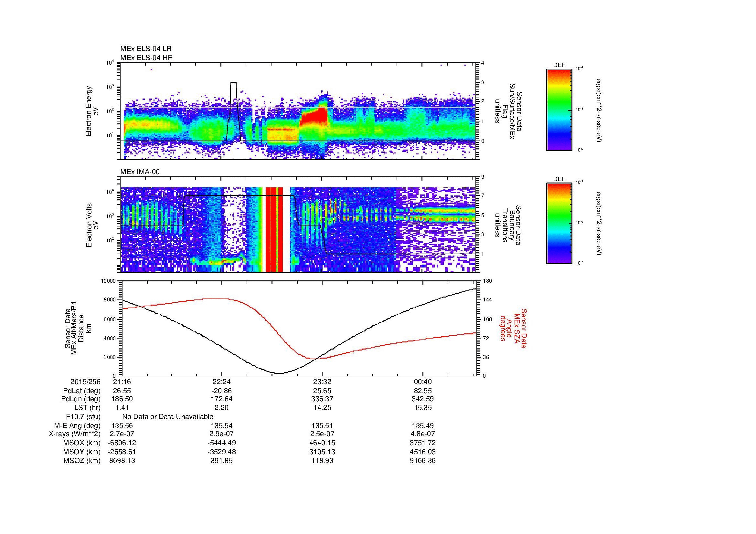Image resolution: width=756 pixels, height=534 pixels.
Task: Click the MEx IMA-00 panel title
Action: point(140,172)
